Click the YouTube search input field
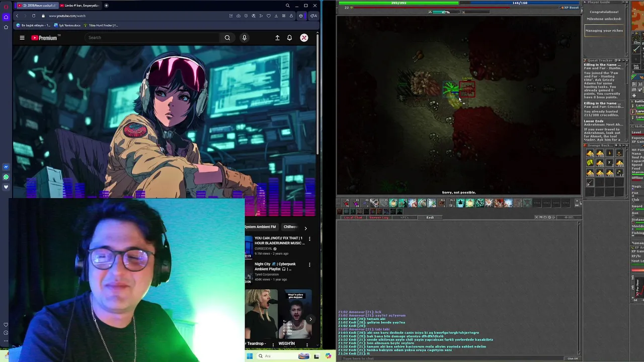This screenshot has width=644, height=362. click(x=153, y=38)
